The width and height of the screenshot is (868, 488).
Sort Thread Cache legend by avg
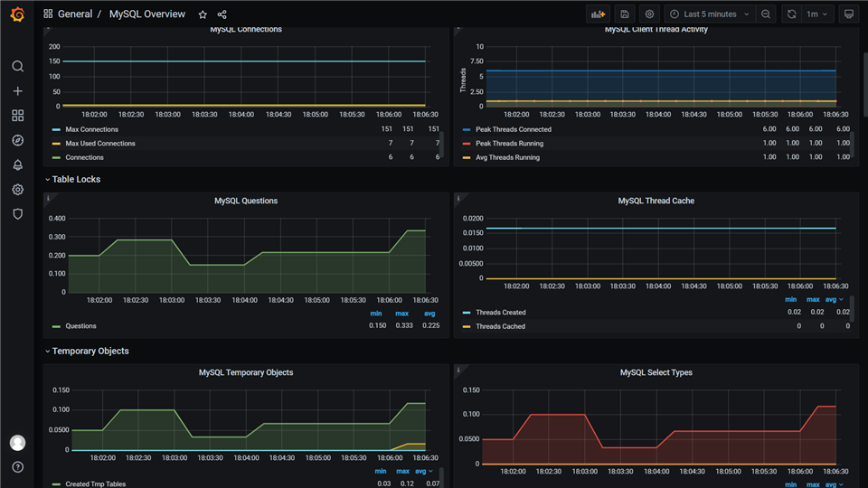[x=834, y=299]
